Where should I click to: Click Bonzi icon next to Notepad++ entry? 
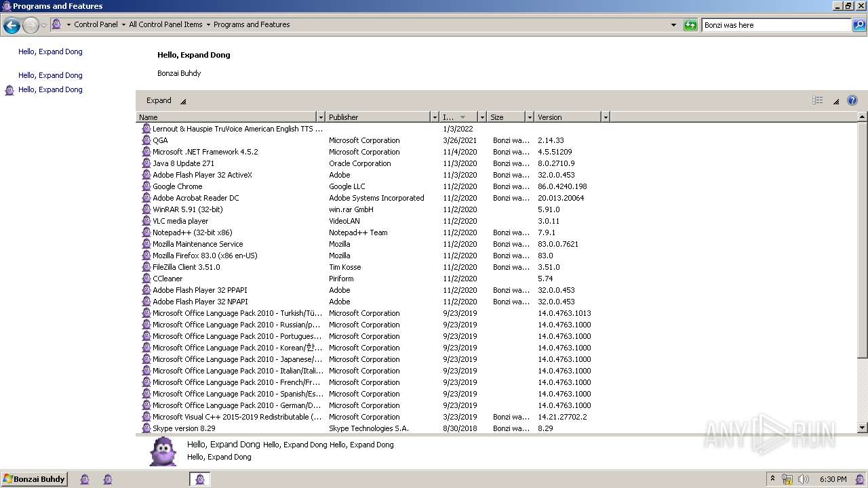(x=146, y=232)
